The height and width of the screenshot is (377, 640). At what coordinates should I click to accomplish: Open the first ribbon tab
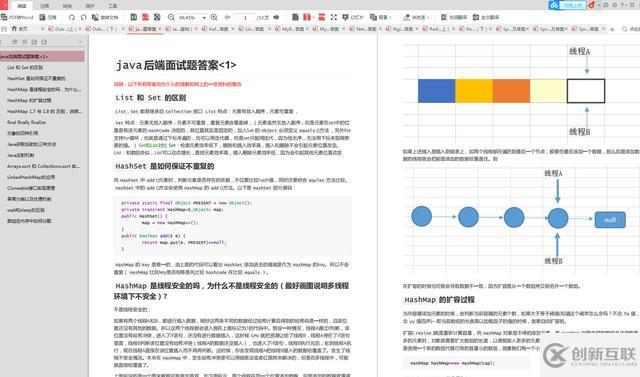coord(22,6)
